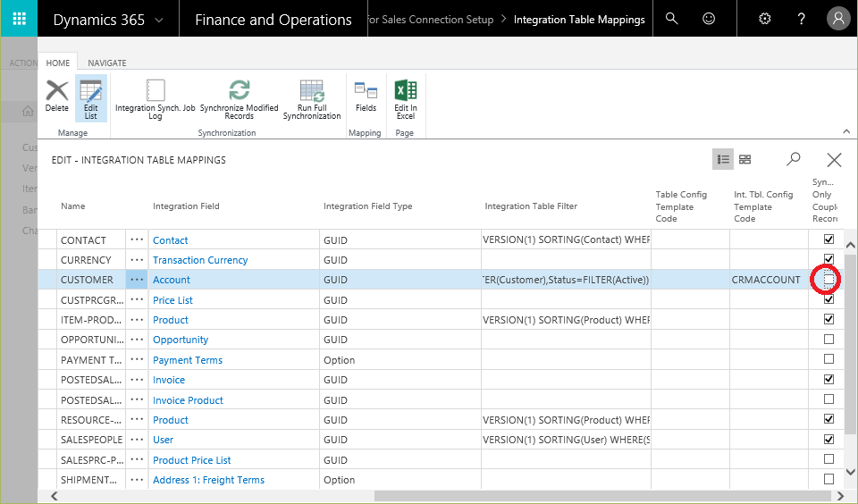Collapse the ribbon with the chevron
858x504 pixels.
(x=846, y=131)
